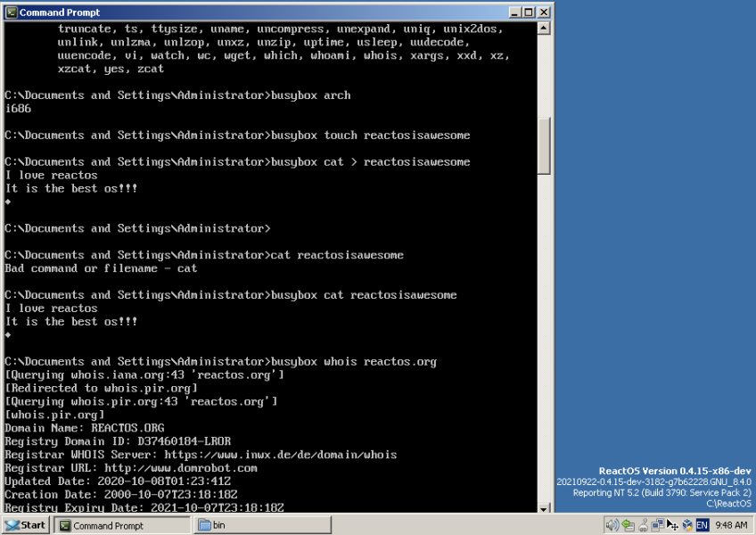Image resolution: width=756 pixels, height=535 pixels.
Task: Open the Start menu
Action: [x=26, y=525]
